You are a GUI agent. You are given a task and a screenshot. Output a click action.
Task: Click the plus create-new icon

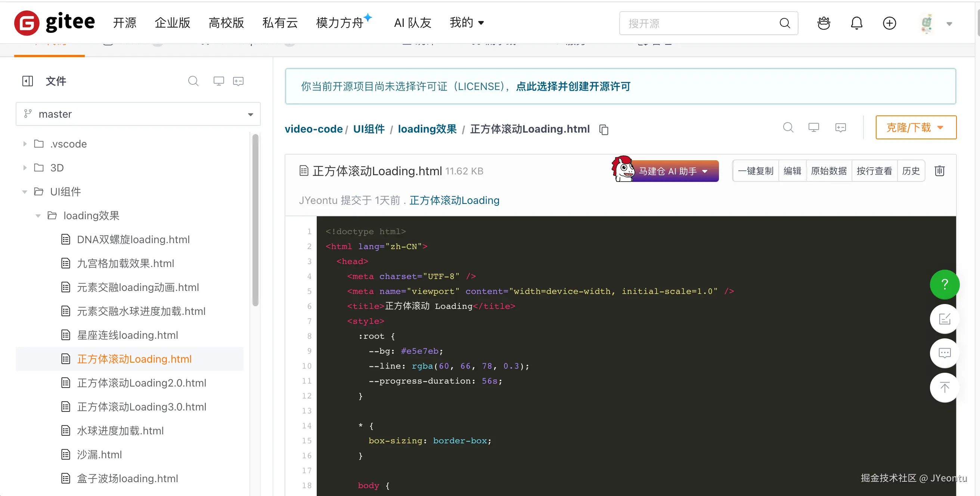889,23
